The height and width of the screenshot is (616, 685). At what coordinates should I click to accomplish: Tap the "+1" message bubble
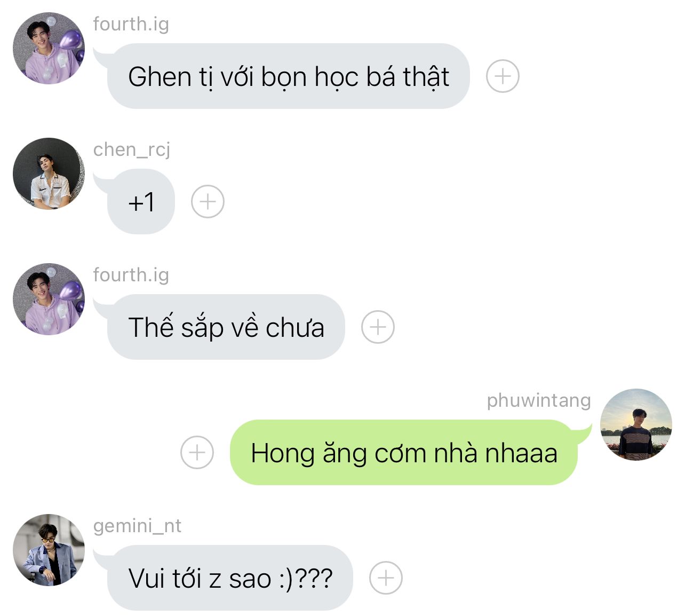[x=141, y=202]
